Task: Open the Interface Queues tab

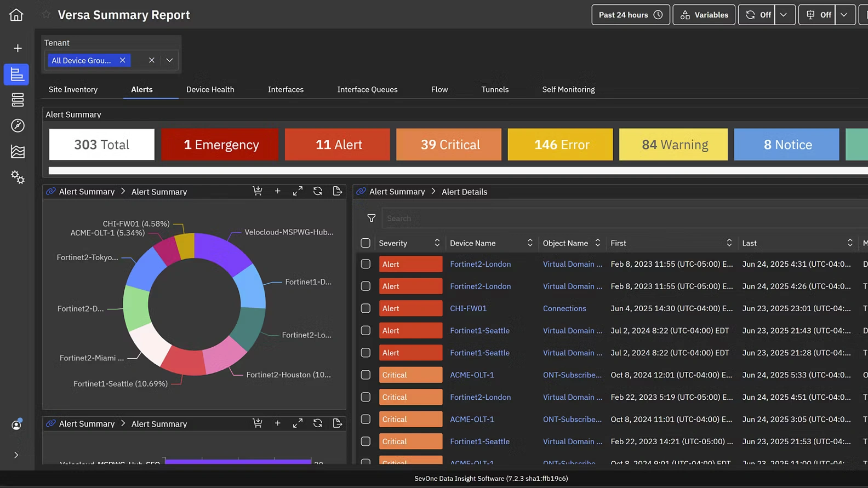Action: [367, 89]
